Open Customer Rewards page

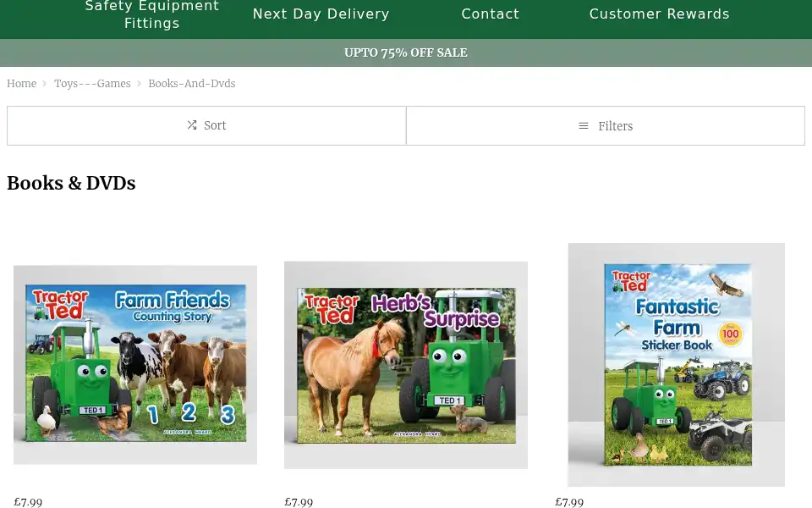click(659, 14)
